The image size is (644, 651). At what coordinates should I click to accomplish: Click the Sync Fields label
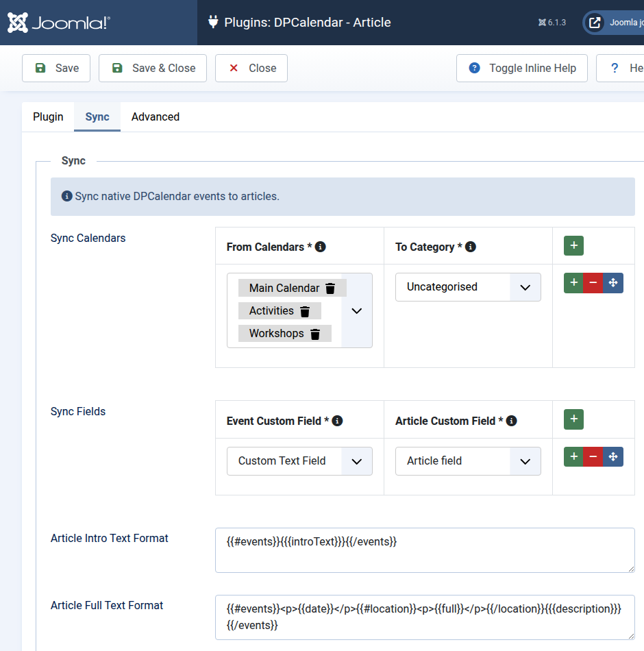(78, 411)
